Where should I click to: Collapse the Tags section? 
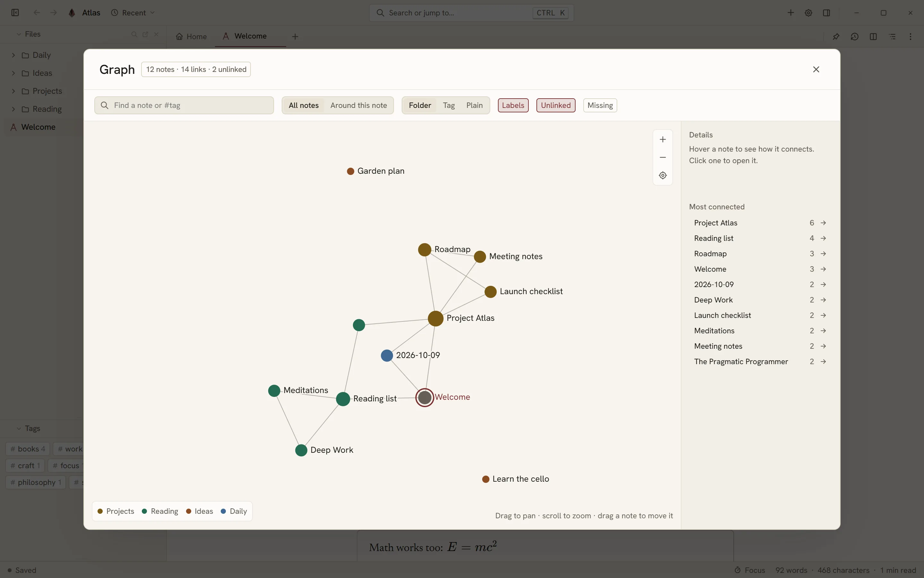pos(19,429)
